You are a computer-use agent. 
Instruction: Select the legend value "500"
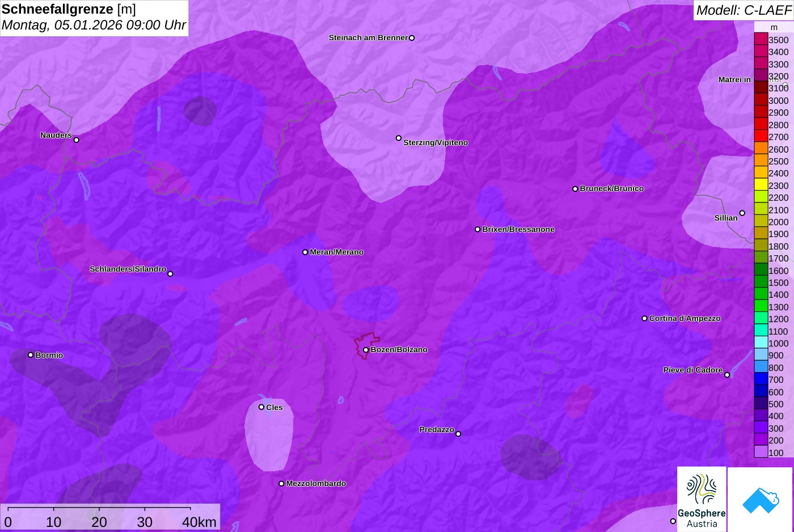776,404
